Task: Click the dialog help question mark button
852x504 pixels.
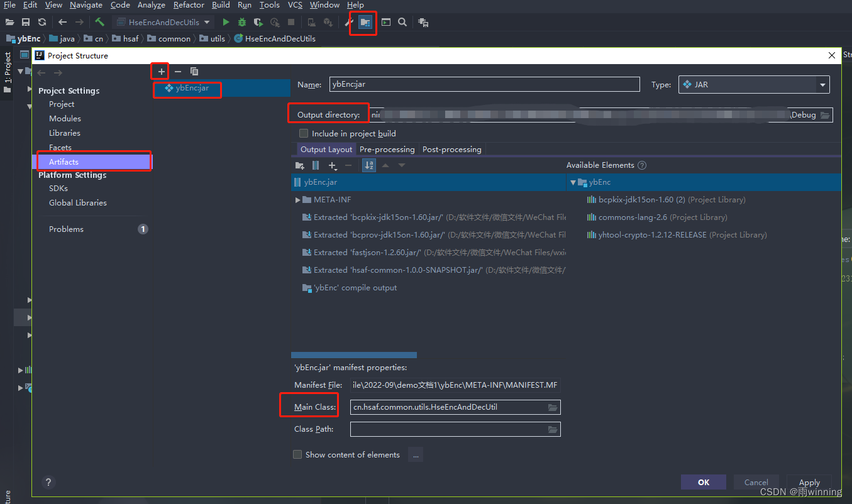Action: (x=48, y=483)
